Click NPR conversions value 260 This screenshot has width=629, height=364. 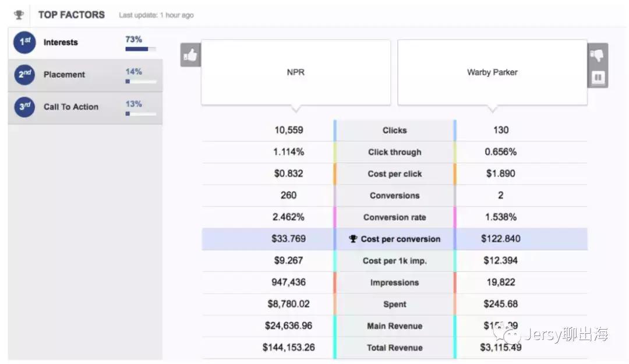coord(289,195)
